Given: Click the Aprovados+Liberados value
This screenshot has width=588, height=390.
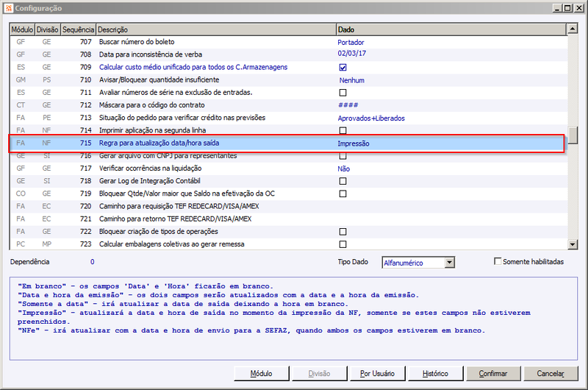Looking at the screenshot, I should 371,118.
